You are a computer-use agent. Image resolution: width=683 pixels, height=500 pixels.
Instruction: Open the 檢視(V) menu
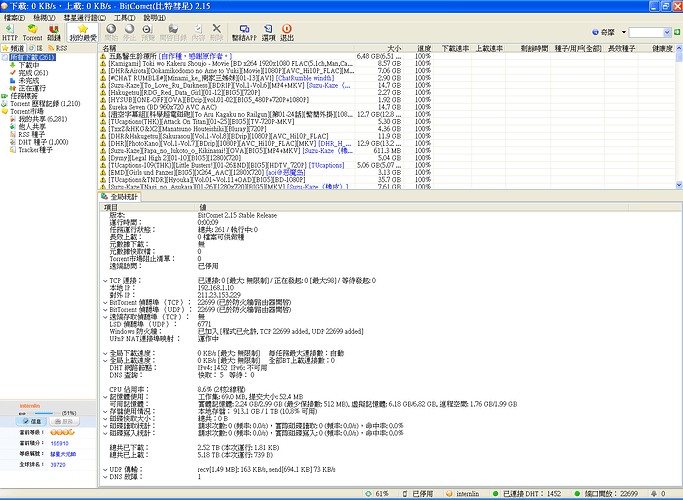click(44, 18)
